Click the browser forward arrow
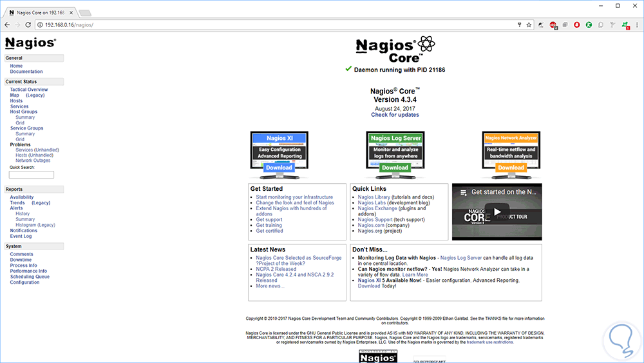 coord(17,25)
